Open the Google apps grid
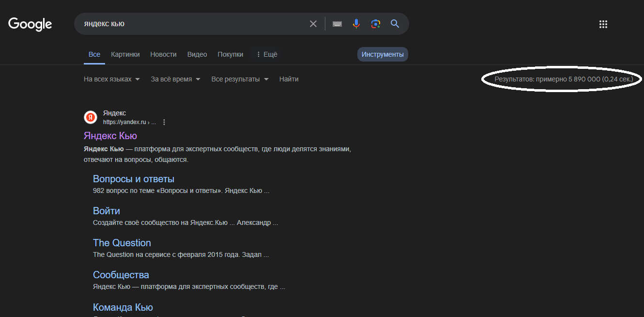 [x=603, y=24]
